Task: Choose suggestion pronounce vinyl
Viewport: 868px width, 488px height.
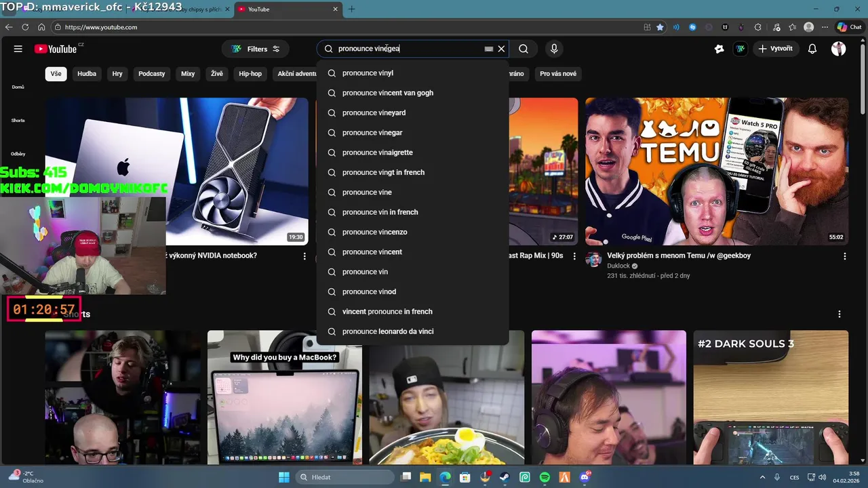Action: 412,73
